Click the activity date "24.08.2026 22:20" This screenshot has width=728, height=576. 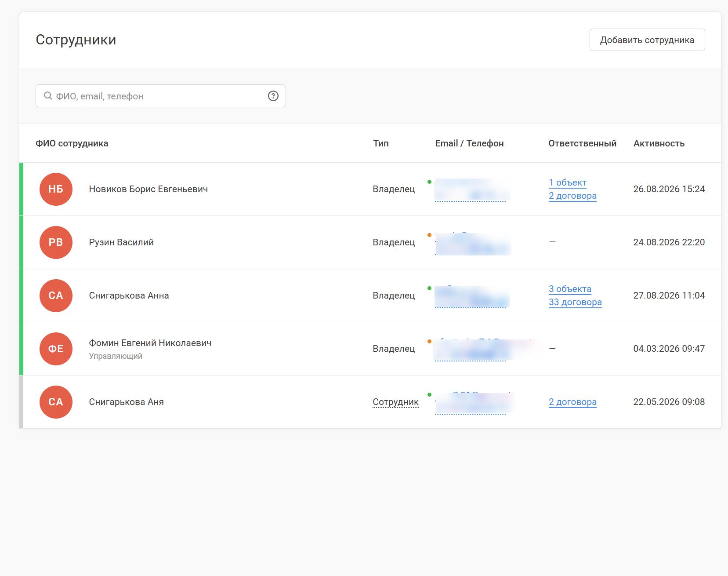point(669,242)
